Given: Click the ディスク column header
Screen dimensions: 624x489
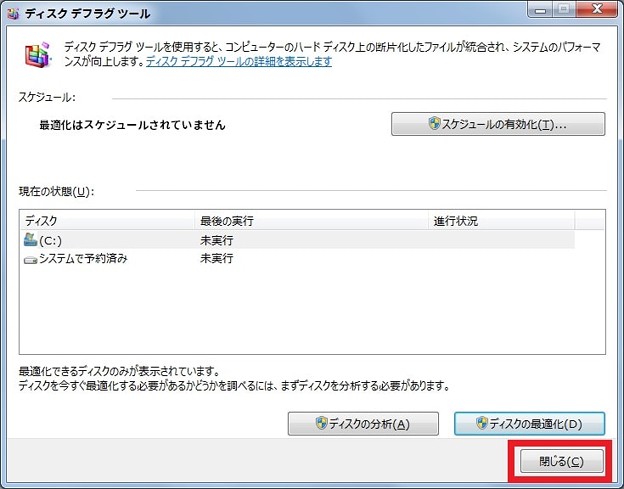Looking at the screenshot, I should (x=107, y=220).
